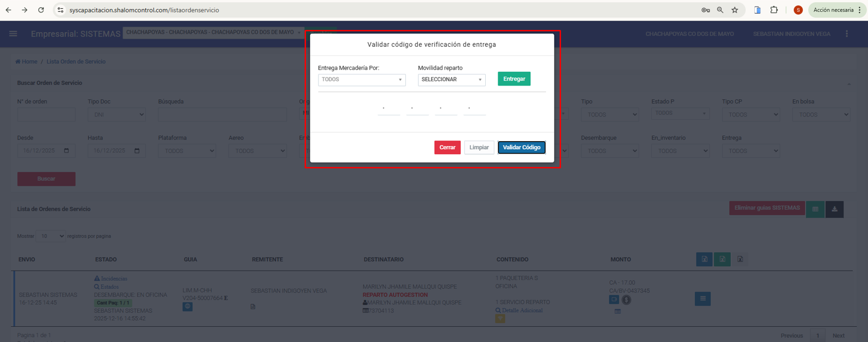Image resolution: width=868 pixels, height=342 pixels.
Task: Close the dialog with Cerrar button
Action: [447, 148]
